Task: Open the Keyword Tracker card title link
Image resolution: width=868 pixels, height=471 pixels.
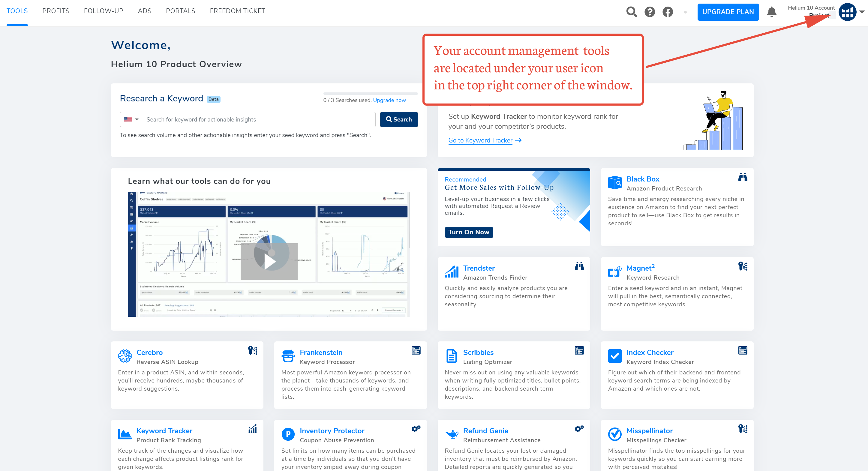Action: click(x=164, y=430)
